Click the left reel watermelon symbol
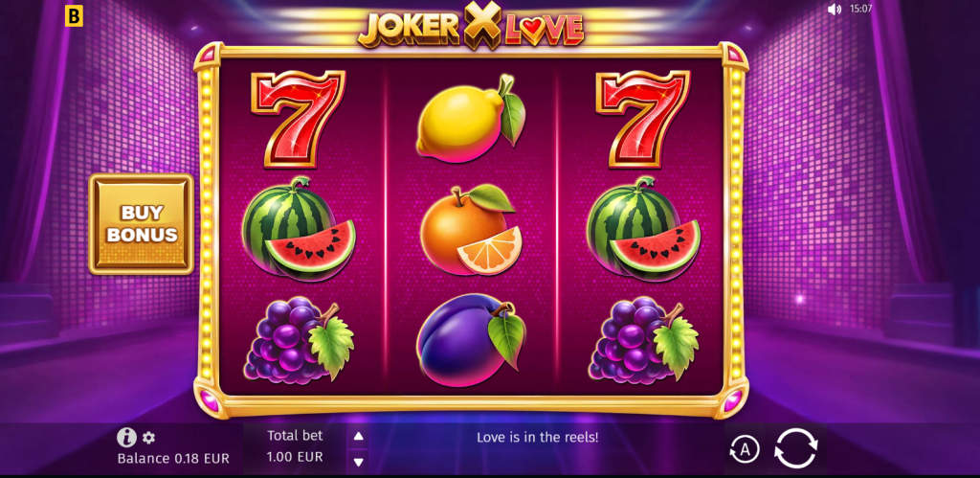 pyautogui.click(x=299, y=226)
